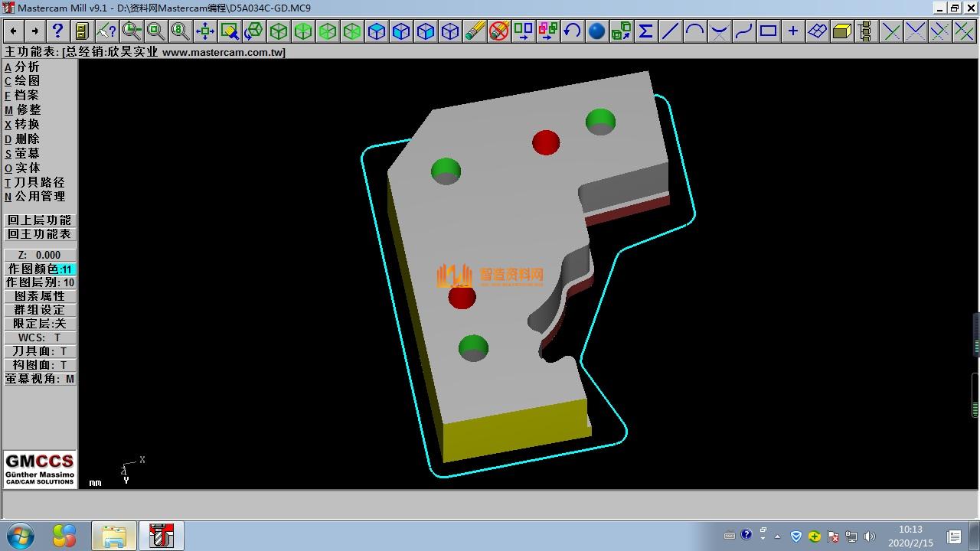
Task: Open Windows Start menu orb
Action: pyautogui.click(x=21, y=536)
